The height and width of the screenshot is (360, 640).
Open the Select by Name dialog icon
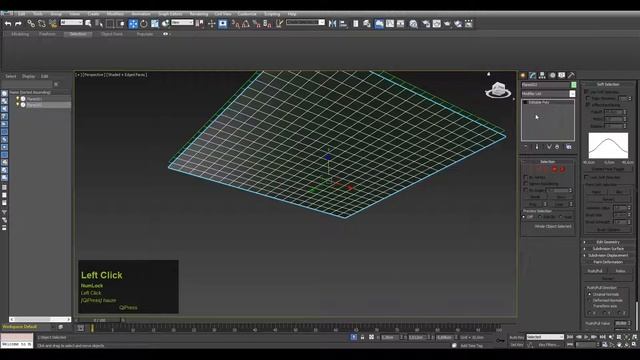[x=99, y=24]
